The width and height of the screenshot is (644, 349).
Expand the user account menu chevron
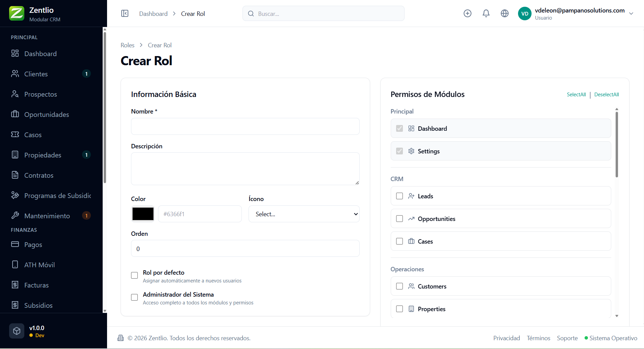[x=631, y=14]
